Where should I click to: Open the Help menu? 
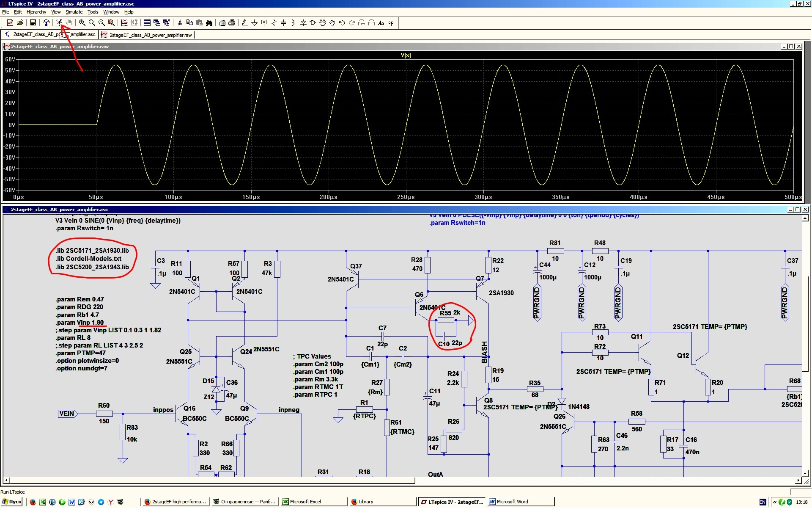(x=129, y=12)
